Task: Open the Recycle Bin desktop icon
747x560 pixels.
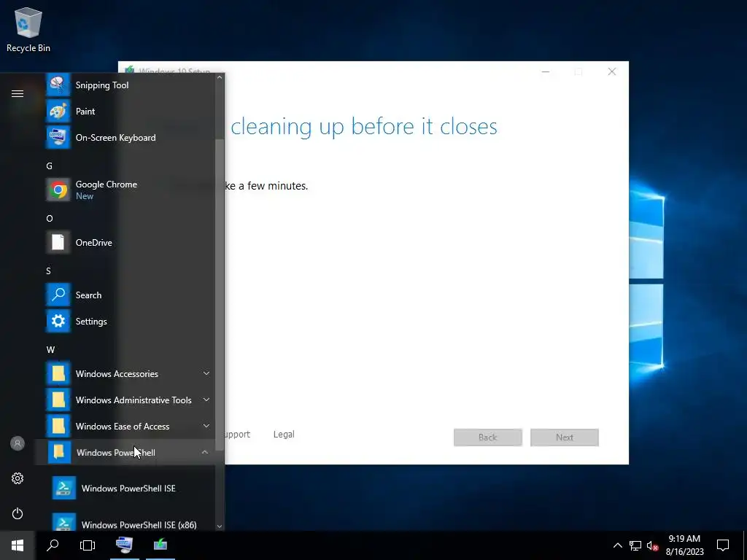Action: [28, 29]
